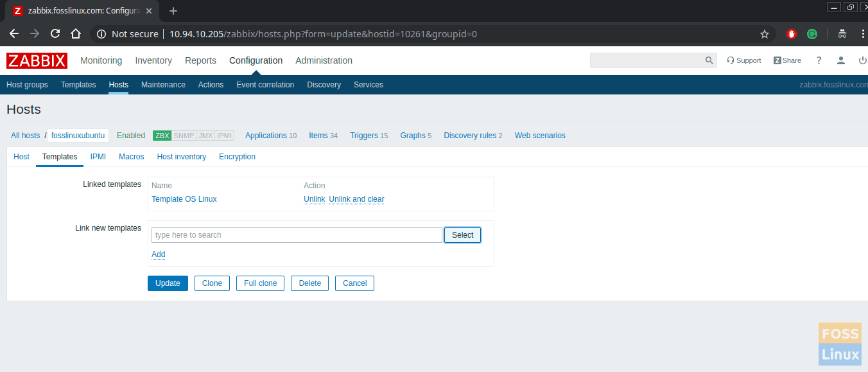
Task: Click the search magnifier icon
Action: pos(709,60)
